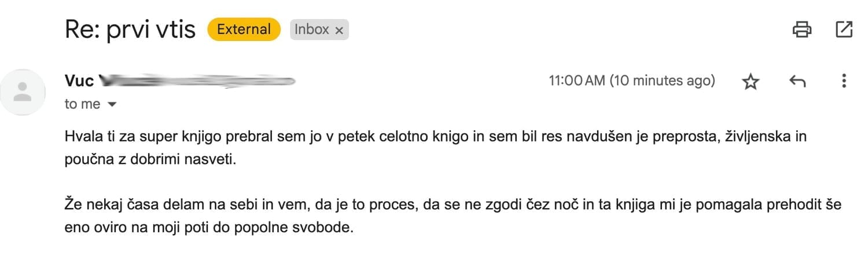Remove the Inbox label with its x

(x=340, y=30)
